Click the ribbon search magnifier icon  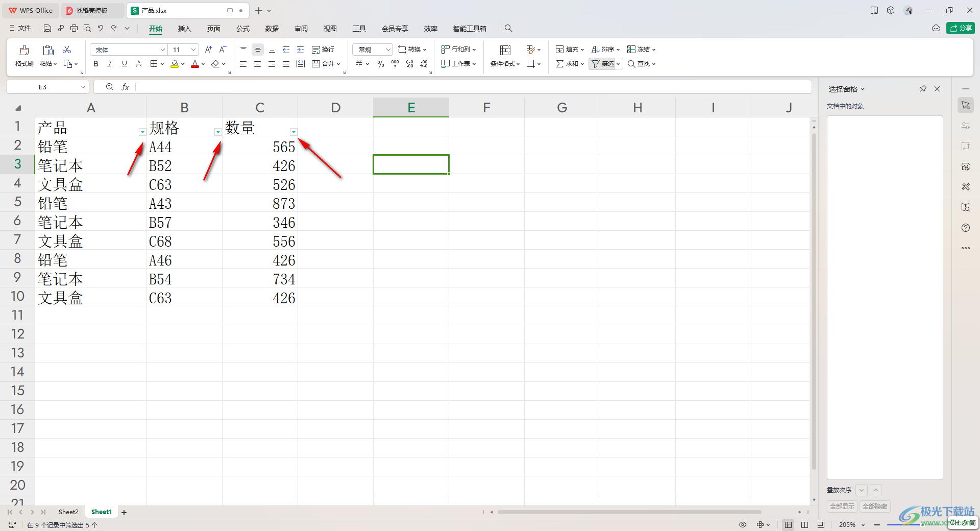(x=508, y=29)
